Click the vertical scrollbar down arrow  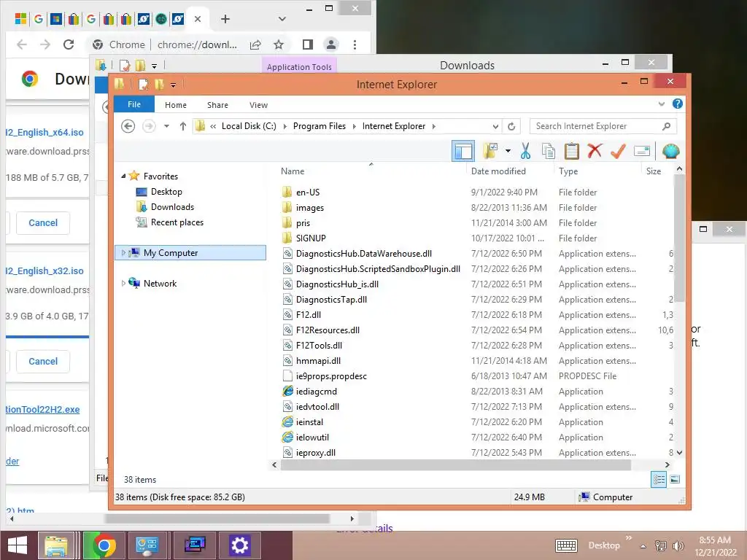(679, 452)
